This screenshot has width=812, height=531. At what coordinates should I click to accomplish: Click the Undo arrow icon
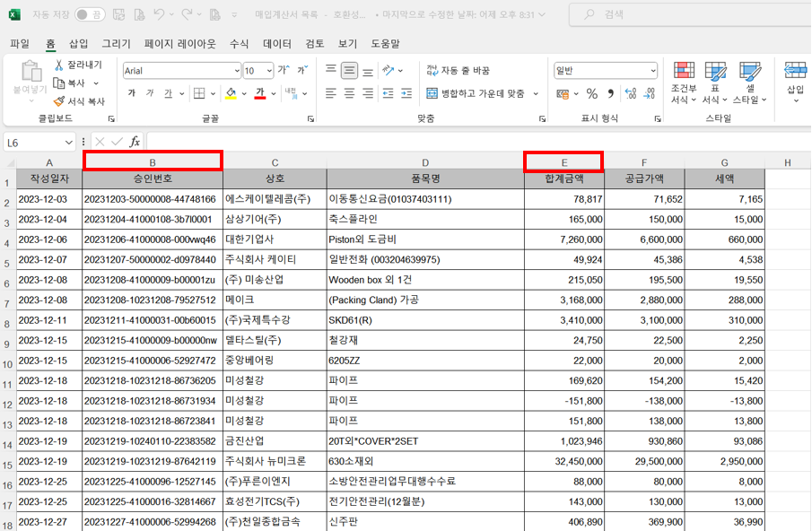159,14
